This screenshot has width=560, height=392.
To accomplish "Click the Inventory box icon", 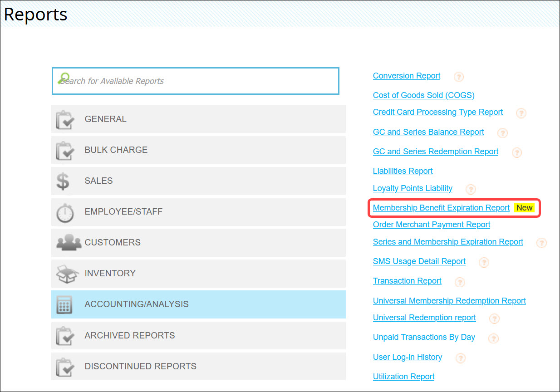I will coord(67,273).
